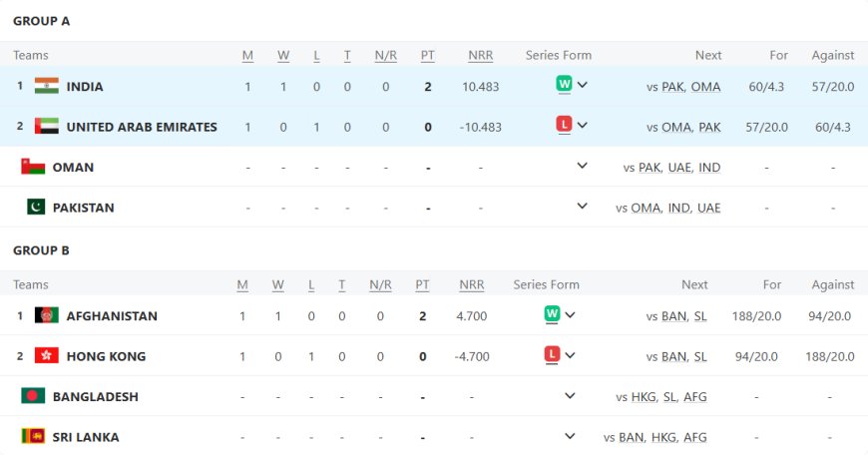Click the India flag icon
Screen dimensions: 868x455
[47, 86]
